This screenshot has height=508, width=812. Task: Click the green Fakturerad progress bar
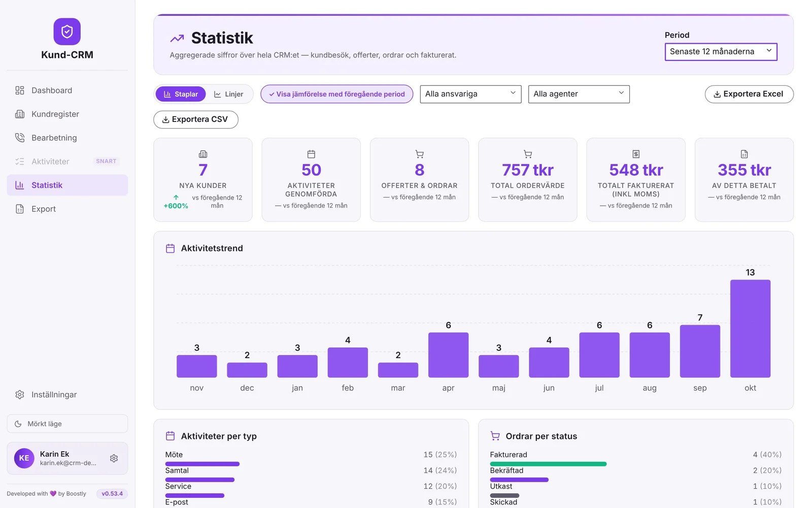click(548, 464)
